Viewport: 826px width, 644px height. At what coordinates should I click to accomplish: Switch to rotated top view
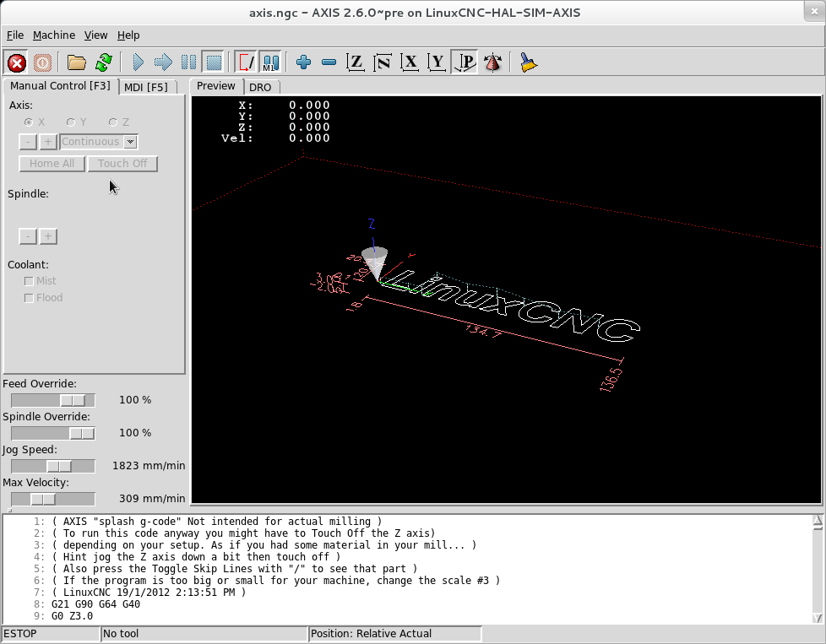coord(383,62)
